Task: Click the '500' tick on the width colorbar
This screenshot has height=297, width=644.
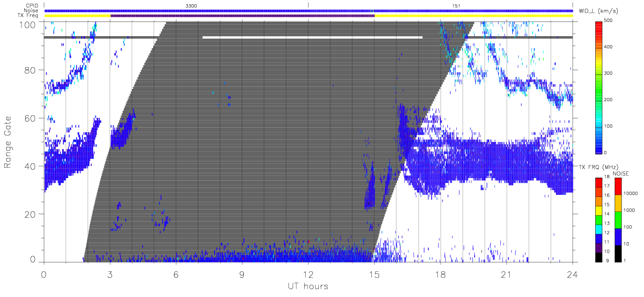Action: click(609, 21)
